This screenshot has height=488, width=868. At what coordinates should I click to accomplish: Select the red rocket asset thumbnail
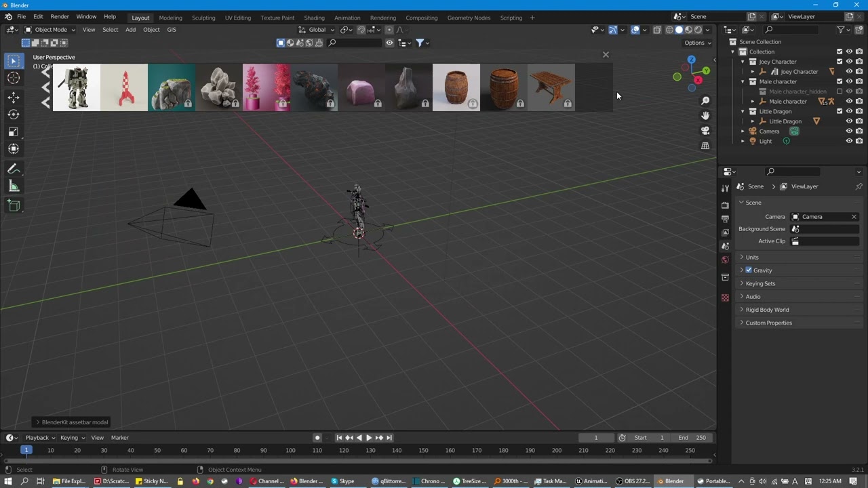click(124, 87)
